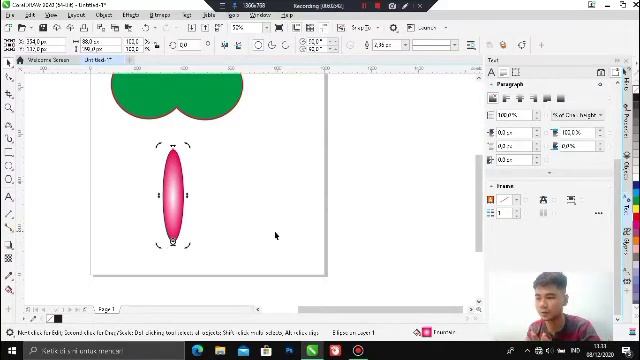Open Windows Start menu

[12, 351]
